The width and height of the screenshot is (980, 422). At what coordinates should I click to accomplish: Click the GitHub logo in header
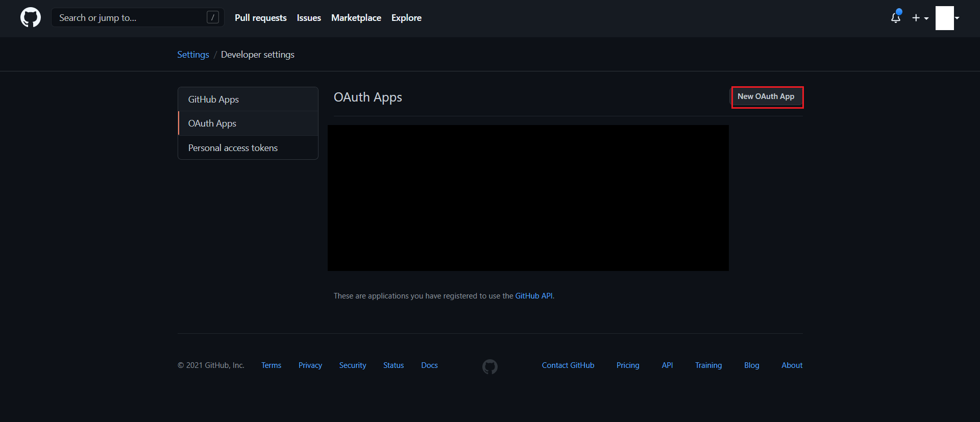(x=31, y=17)
